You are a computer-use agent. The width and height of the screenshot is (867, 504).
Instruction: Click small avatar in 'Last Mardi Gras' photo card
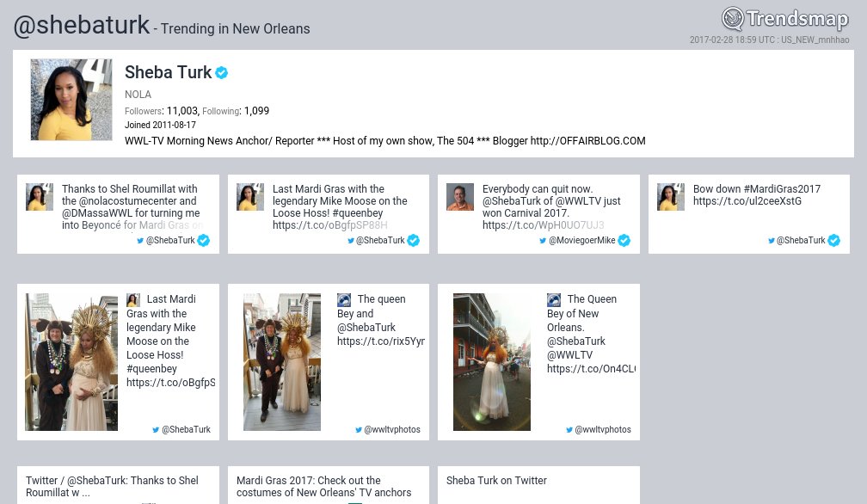[133, 300]
